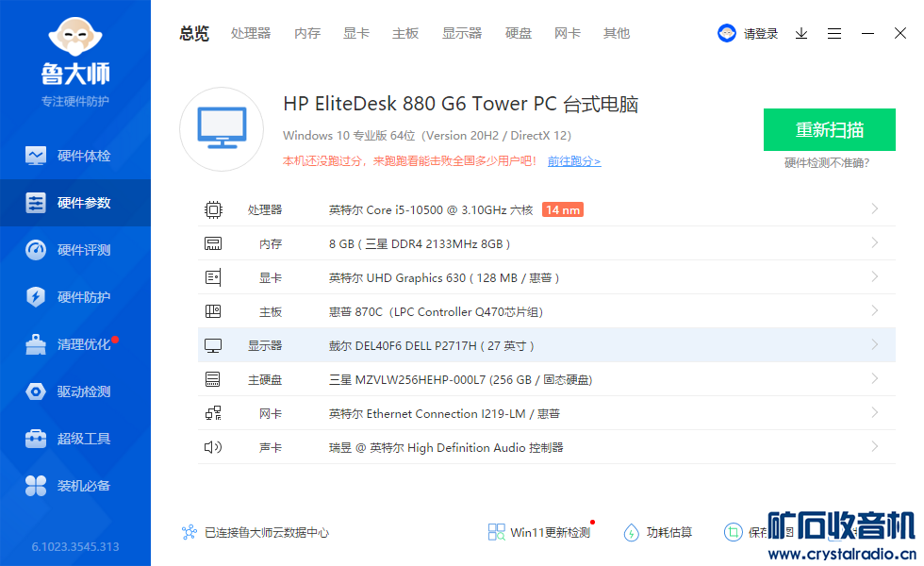
Task: Click the 超级工具 toolbox icon
Action: point(36,439)
